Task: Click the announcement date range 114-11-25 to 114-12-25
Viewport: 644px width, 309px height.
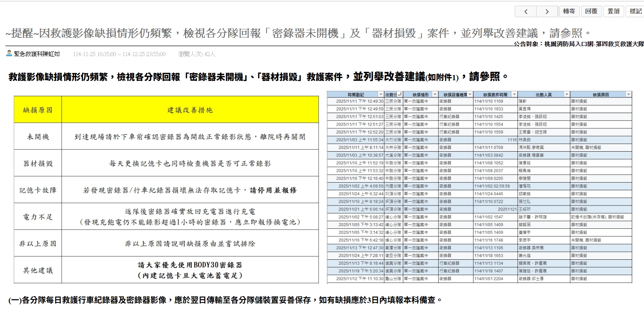Action: [119, 54]
